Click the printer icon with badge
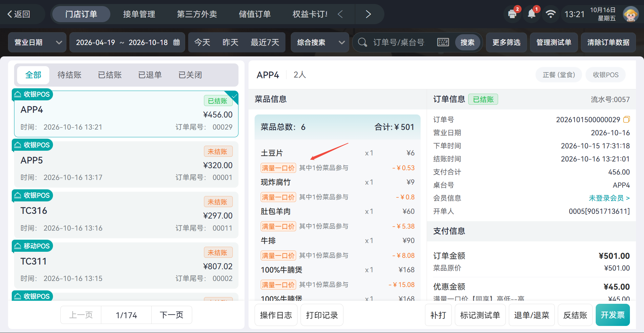The height and width of the screenshot is (333, 644). coord(512,14)
